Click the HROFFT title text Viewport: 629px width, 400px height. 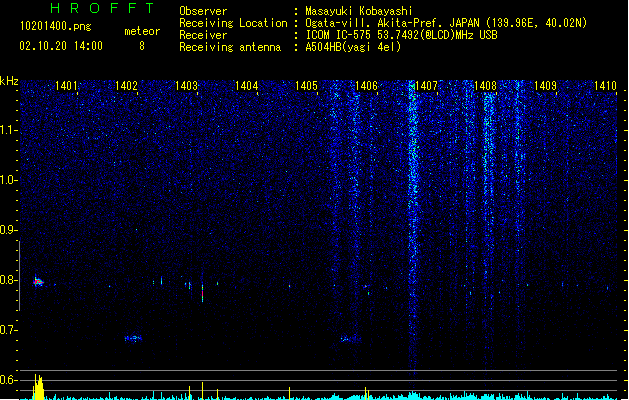pos(103,8)
